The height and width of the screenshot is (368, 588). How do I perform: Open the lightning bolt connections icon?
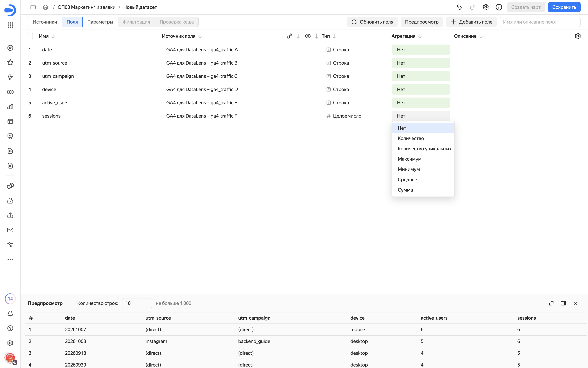tap(10, 77)
